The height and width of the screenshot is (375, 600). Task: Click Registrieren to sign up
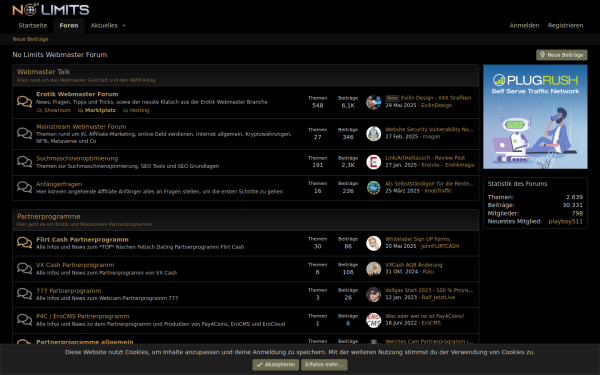(x=566, y=26)
